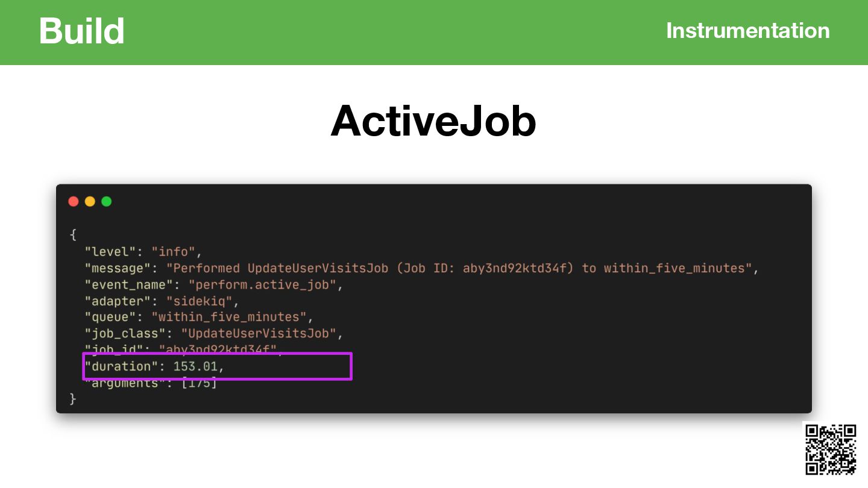
Task: Click the opening curly brace of JSON
Action: [74, 235]
